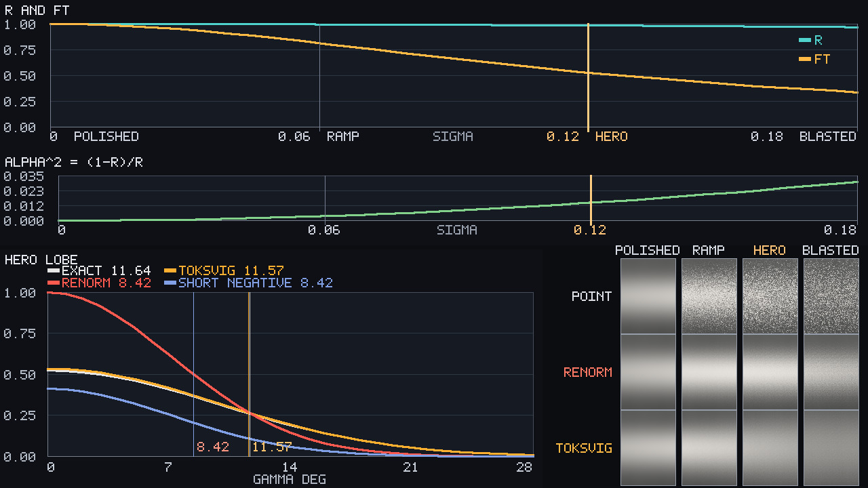
Task: Click the GAMMA DEG axis label
Action: pyautogui.click(x=290, y=479)
